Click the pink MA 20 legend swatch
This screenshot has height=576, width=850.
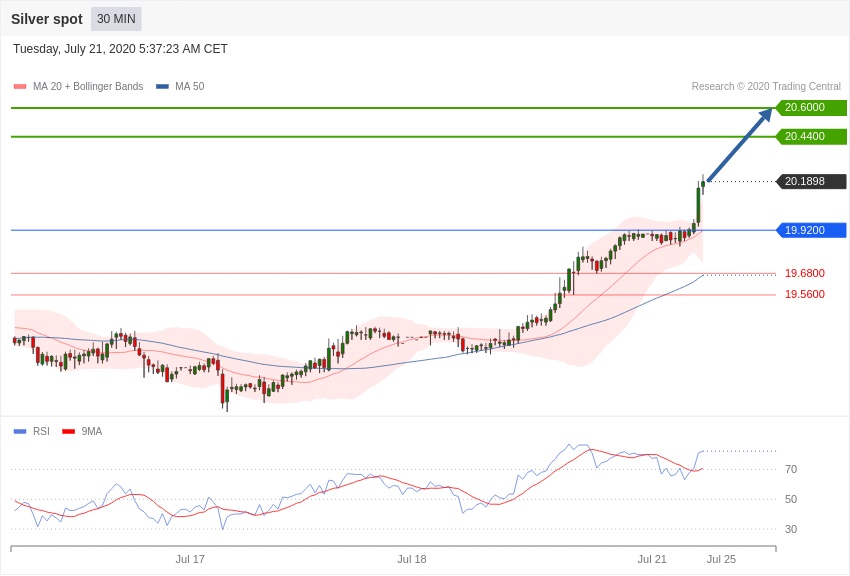[x=20, y=87]
